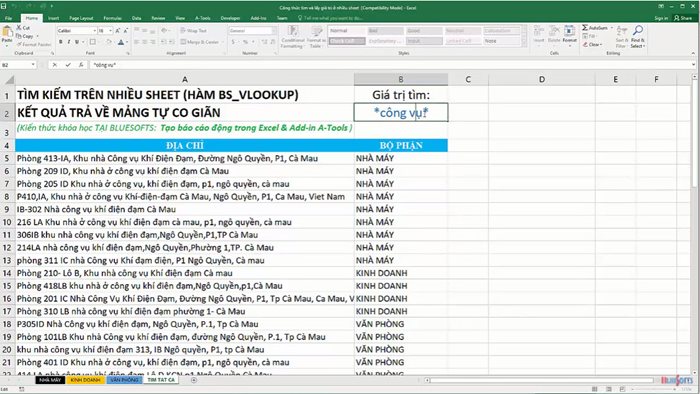Click Conditional Formatting
The image size is (700, 394).
tap(293, 37)
